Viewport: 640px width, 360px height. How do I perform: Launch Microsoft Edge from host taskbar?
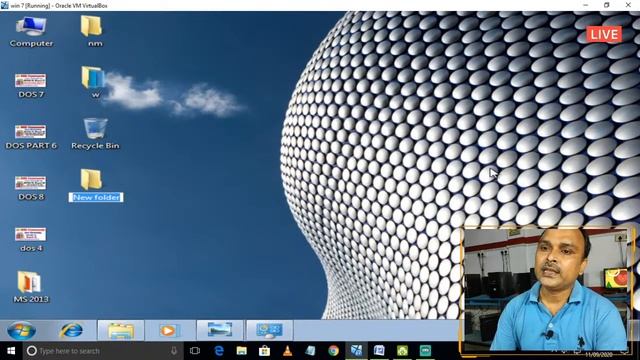point(219,351)
